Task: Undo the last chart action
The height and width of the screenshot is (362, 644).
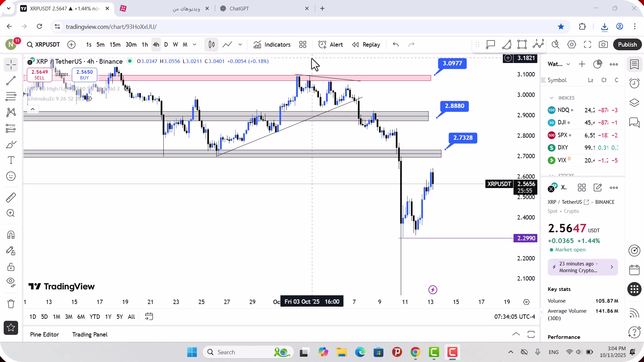Action: [396, 45]
